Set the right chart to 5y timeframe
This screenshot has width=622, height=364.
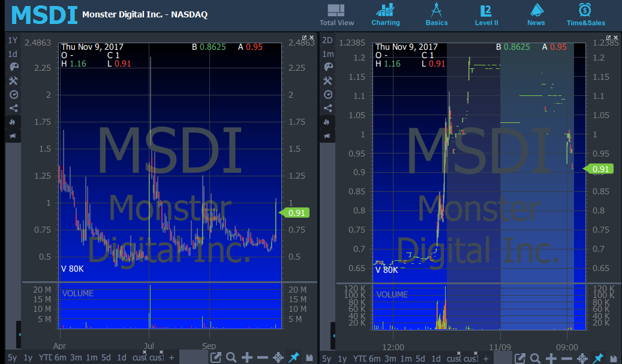click(326, 359)
